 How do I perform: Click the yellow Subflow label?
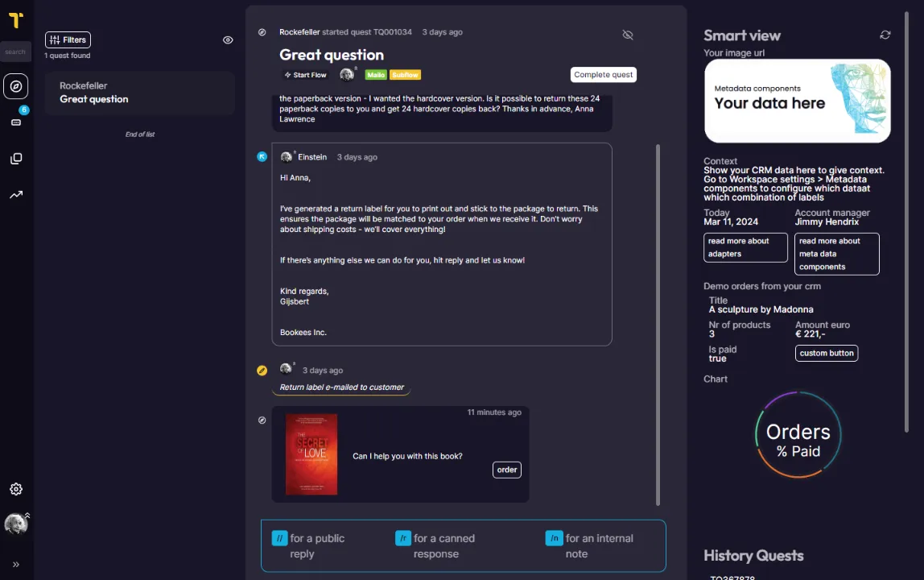[x=406, y=75]
